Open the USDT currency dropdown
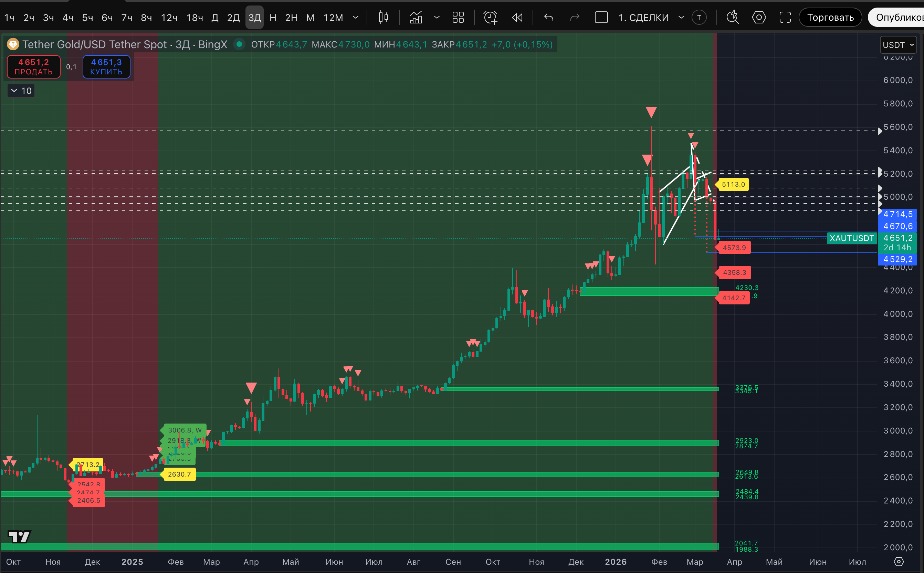The height and width of the screenshot is (573, 924). click(x=897, y=45)
